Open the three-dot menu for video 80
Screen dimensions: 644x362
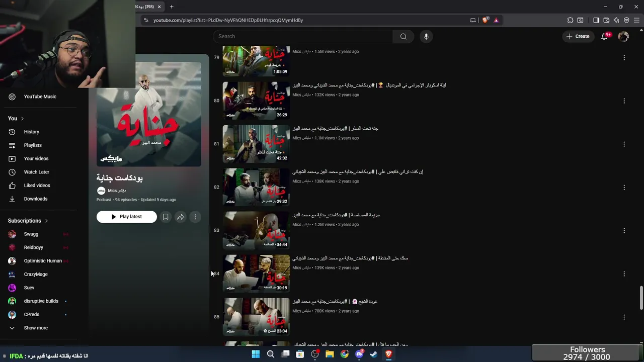(x=624, y=101)
